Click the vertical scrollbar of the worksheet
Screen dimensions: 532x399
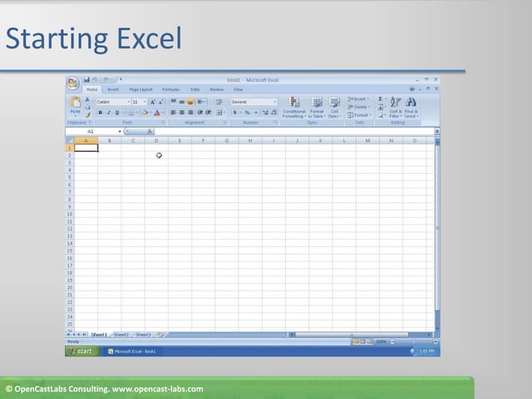437,234
